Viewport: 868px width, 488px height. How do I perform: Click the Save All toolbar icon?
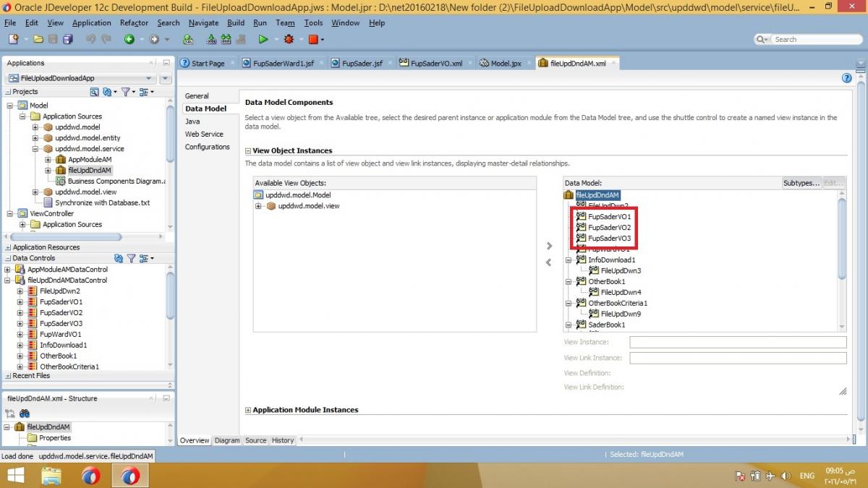pyautogui.click(x=67, y=39)
